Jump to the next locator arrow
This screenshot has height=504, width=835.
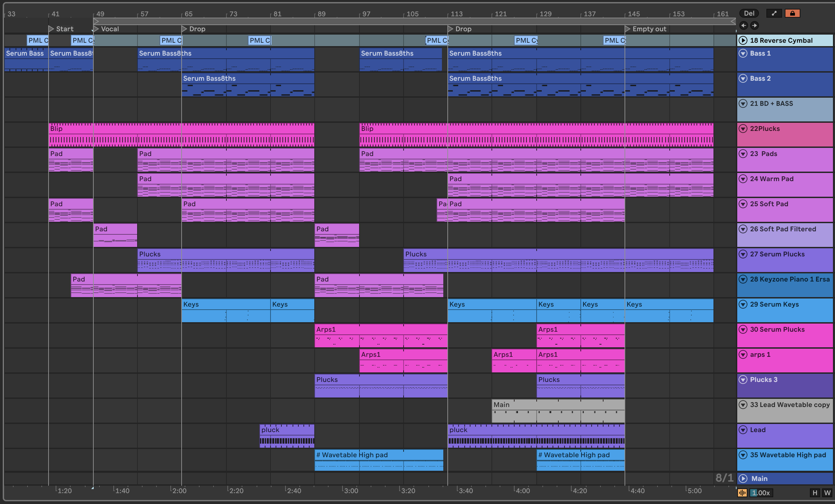tap(754, 25)
